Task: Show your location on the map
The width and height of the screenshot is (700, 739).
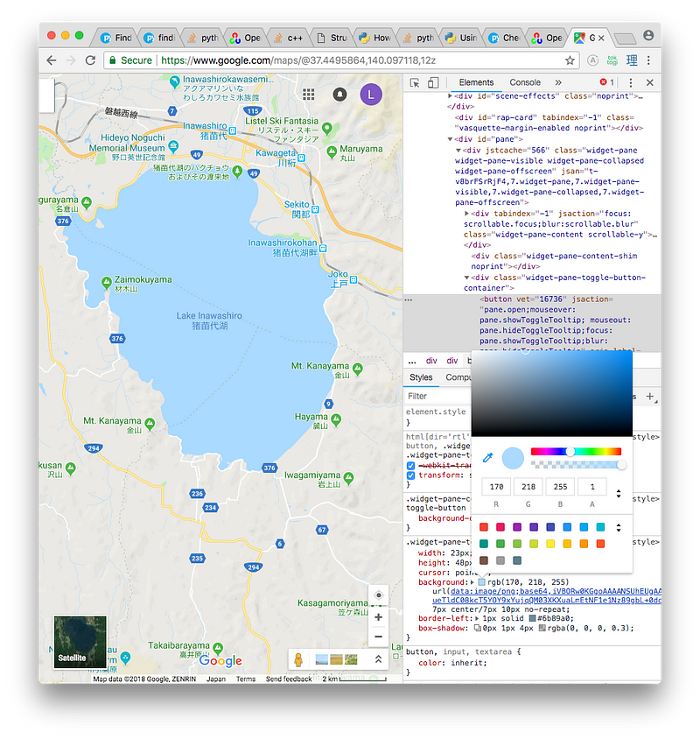Action: tap(378, 595)
